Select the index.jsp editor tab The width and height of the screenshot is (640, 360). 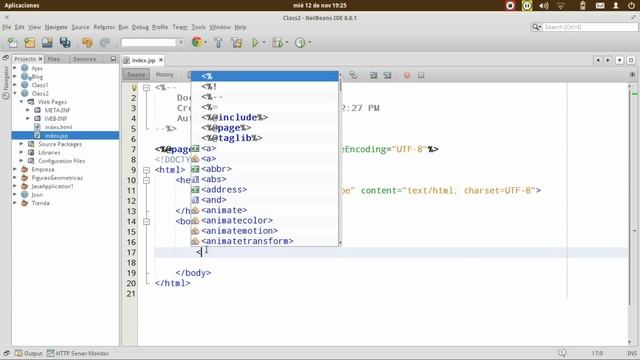(x=143, y=60)
